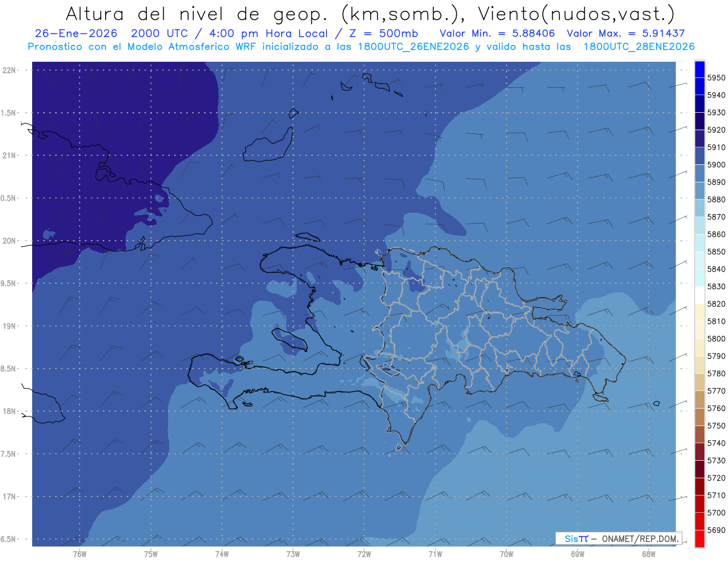728x562 pixels.
Task: Click the truncated latitude label "1.5N"
Action: click(8, 113)
